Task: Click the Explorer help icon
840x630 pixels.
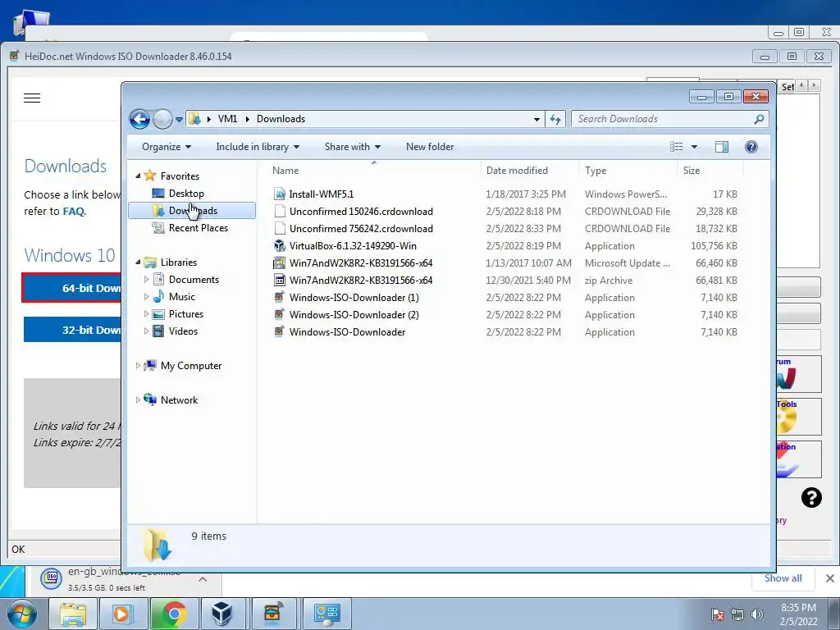Action: click(751, 147)
